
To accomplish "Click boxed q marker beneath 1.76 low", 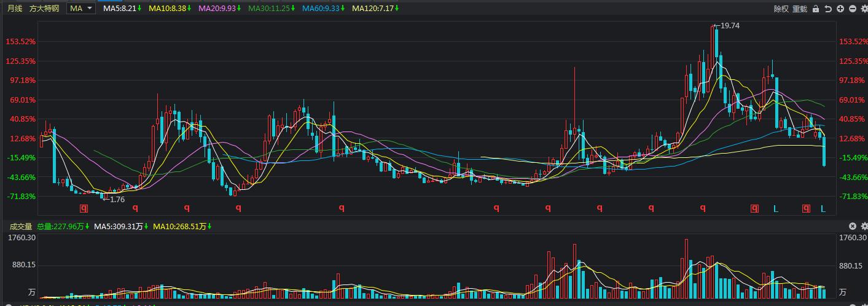I will click(84, 208).
